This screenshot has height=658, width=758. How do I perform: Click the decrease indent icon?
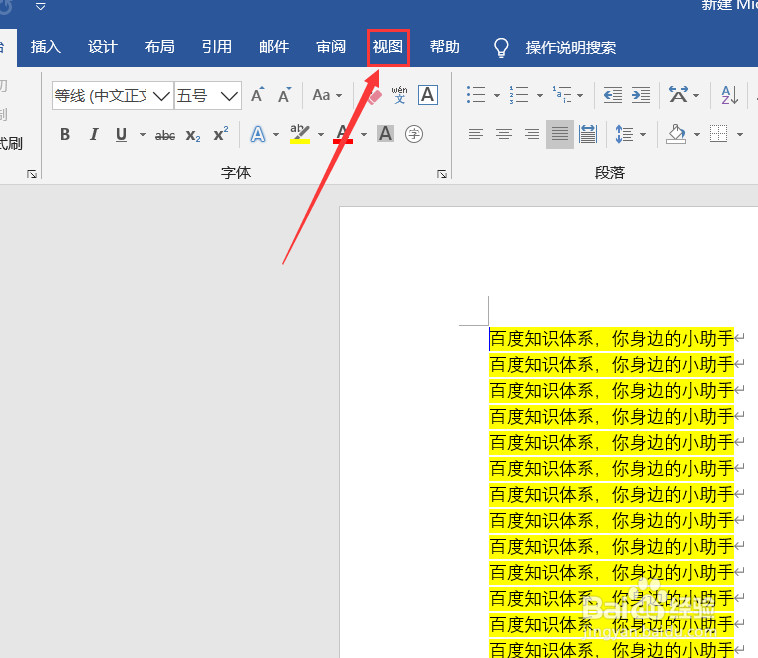click(x=612, y=95)
